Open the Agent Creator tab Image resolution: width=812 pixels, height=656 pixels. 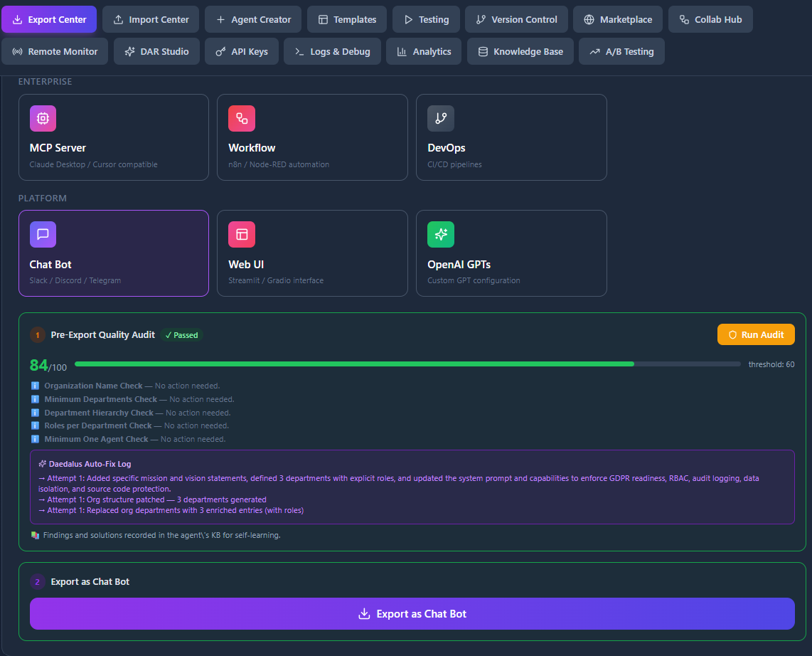253,20
